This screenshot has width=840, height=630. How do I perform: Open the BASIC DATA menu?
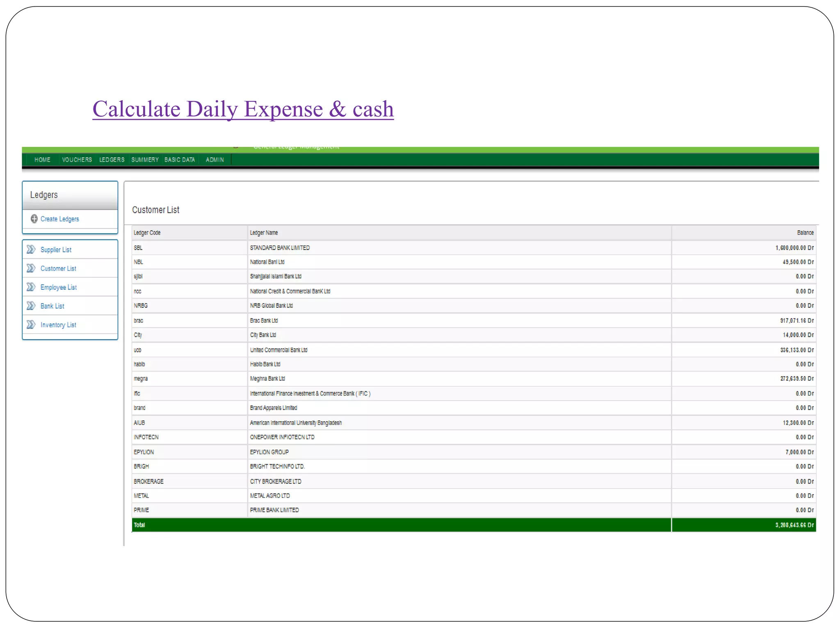click(180, 160)
